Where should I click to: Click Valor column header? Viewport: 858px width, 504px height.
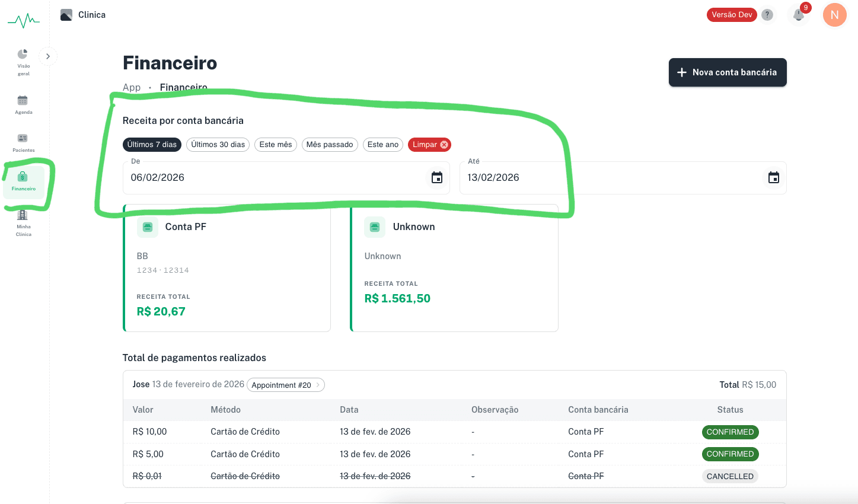pyautogui.click(x=143, y=410)
